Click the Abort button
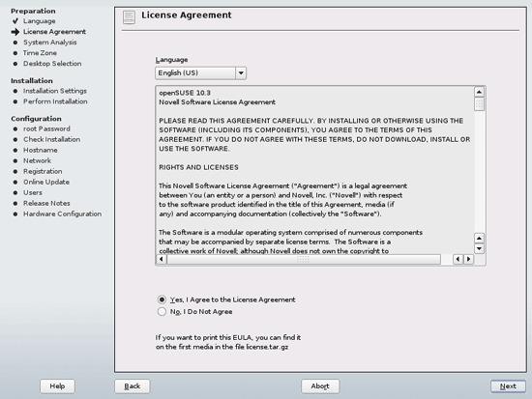 [x=320, y=386]
